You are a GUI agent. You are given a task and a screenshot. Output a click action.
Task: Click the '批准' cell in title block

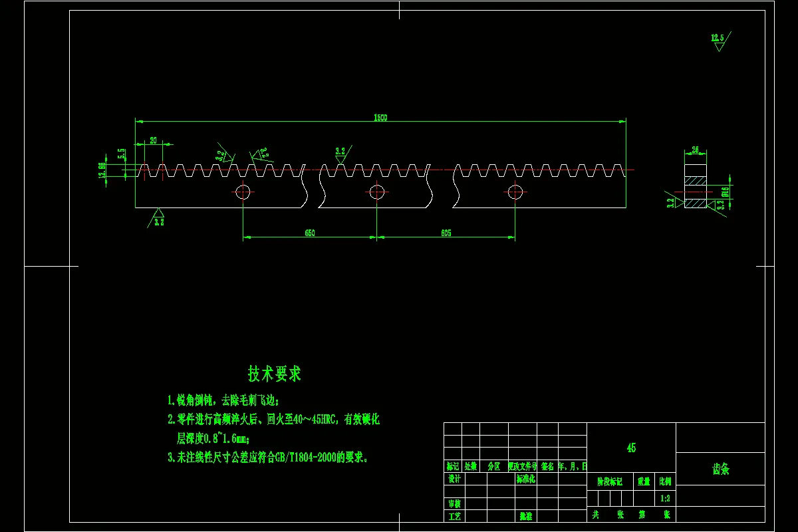[x=525, y=516]
